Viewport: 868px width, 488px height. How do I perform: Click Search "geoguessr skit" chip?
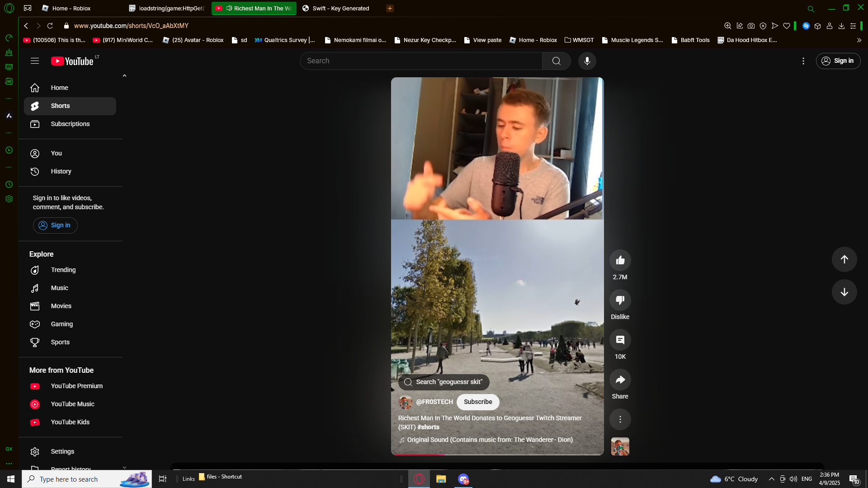pyautogui.click(x=443, y=382)
